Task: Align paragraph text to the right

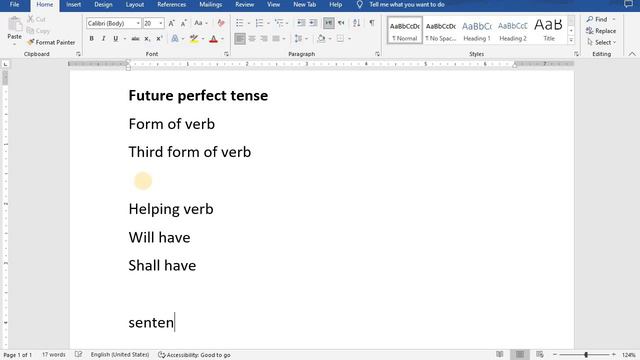Action: click(x=264, y=39)
